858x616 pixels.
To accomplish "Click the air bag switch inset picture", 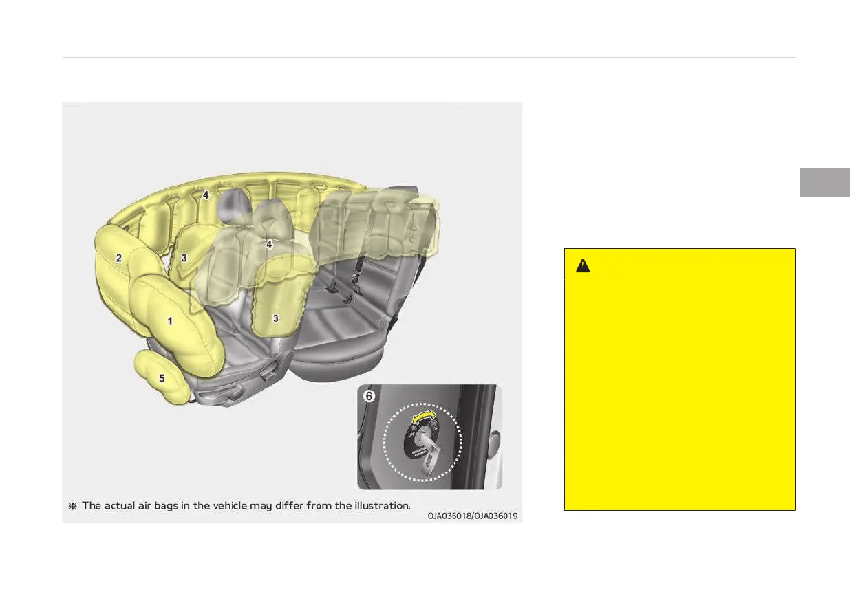I will [x=430, y=437].
